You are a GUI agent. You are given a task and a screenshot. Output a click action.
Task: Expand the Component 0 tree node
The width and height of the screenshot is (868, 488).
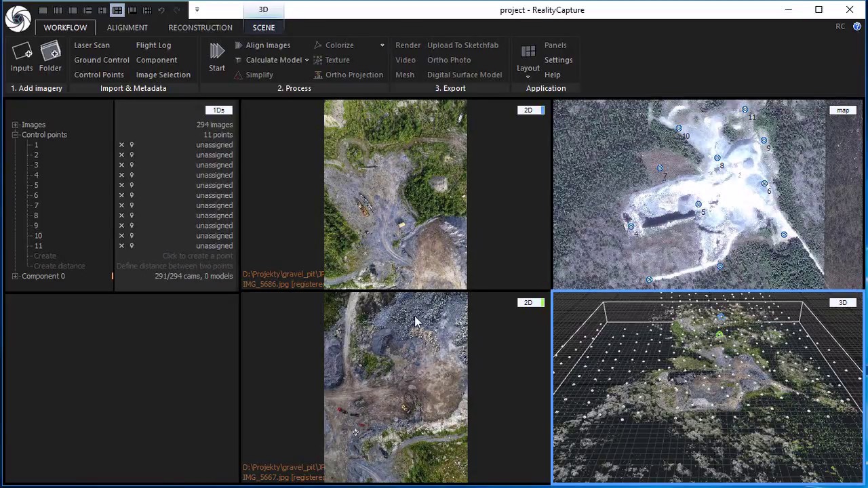tap(15, 276)
